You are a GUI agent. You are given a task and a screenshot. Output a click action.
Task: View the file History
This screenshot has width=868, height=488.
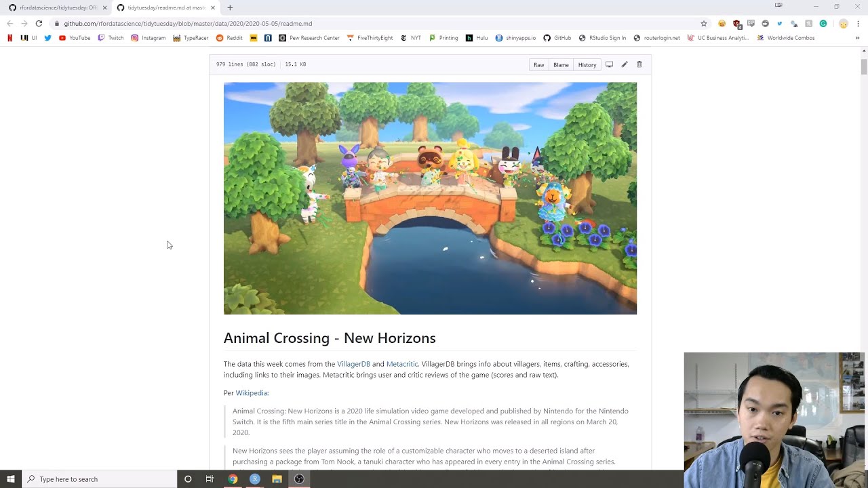587,65
